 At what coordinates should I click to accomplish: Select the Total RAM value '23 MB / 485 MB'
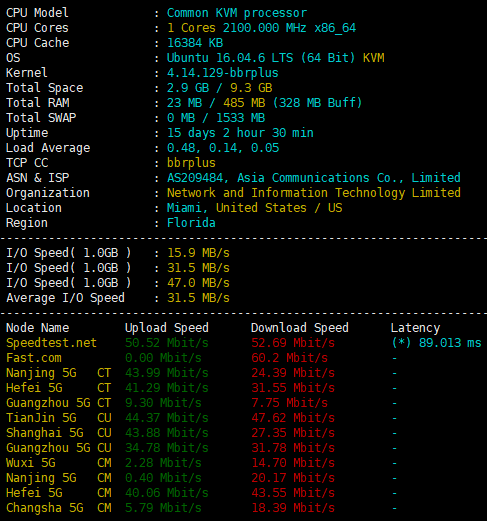tap(216, 103)
